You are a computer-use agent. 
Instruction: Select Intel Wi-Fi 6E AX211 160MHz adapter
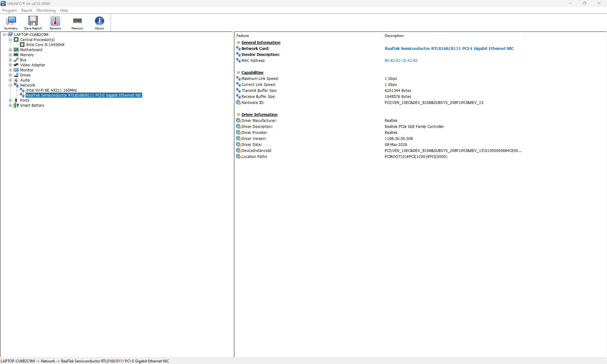[x=52, y=90]
